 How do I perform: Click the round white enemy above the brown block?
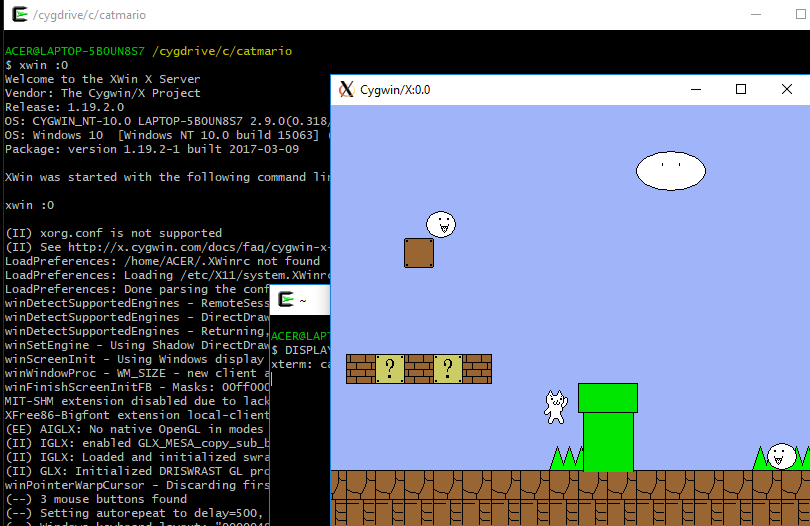(x=440, y=225)
